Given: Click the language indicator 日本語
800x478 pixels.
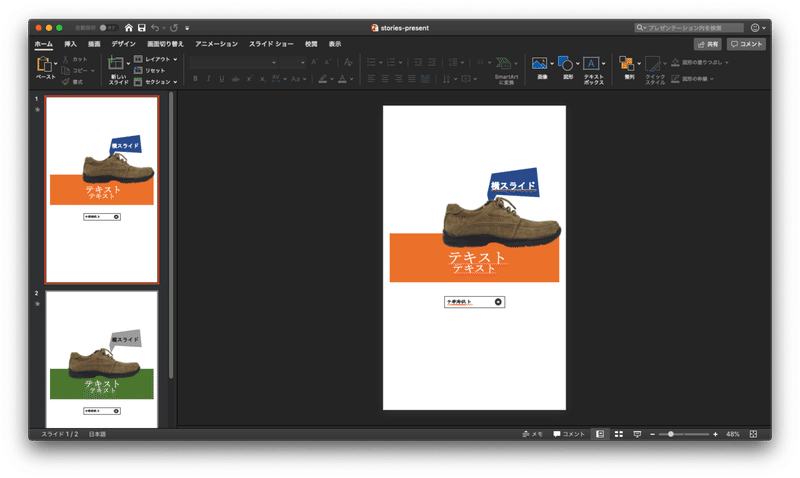Looking at the screenshot, I should click(x=97, y=434).
